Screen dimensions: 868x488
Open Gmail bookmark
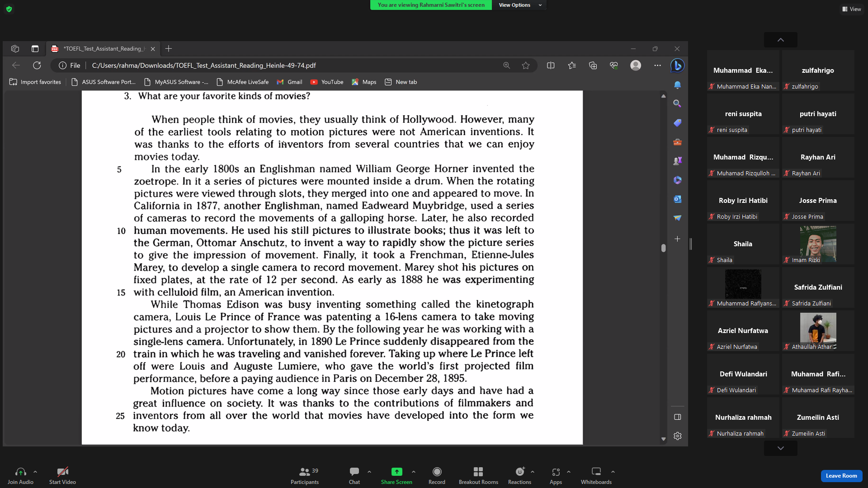[x=289, y=82]
